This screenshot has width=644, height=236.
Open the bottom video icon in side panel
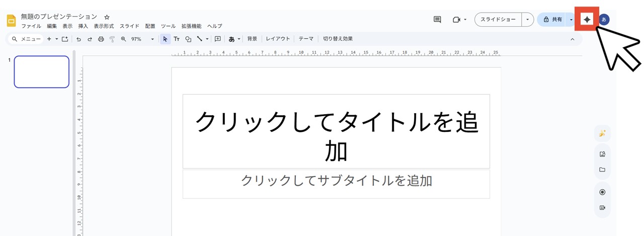tap(602, 207)
